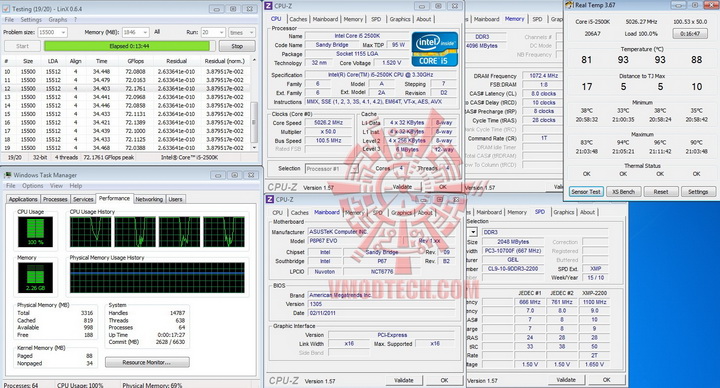Switch to the Applications tab in Task Manager

tap(23, 199)
